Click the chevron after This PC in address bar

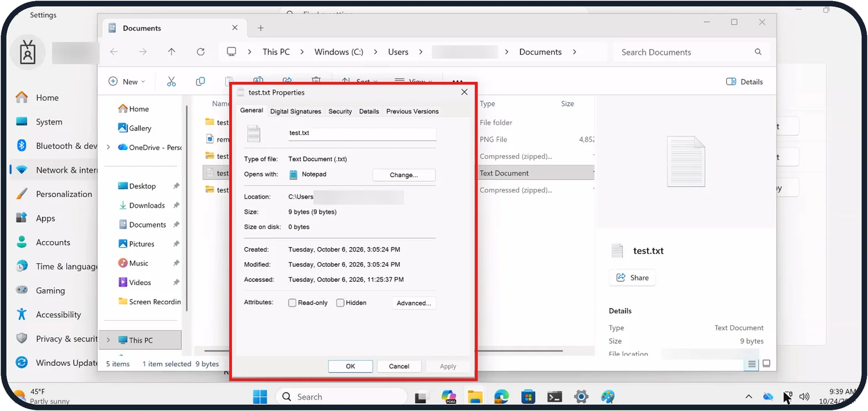(302, 51)
